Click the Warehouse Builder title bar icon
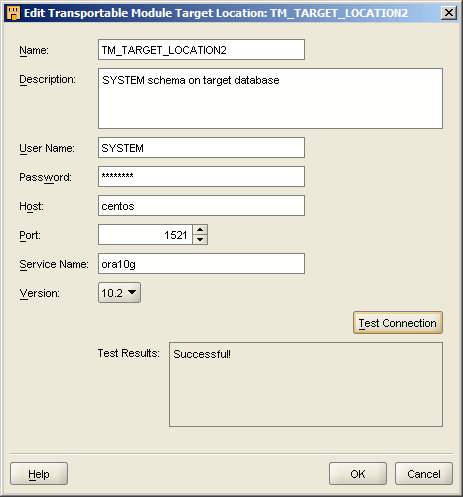Viewport: 463px width, 497px height. (x=13, y=13)
